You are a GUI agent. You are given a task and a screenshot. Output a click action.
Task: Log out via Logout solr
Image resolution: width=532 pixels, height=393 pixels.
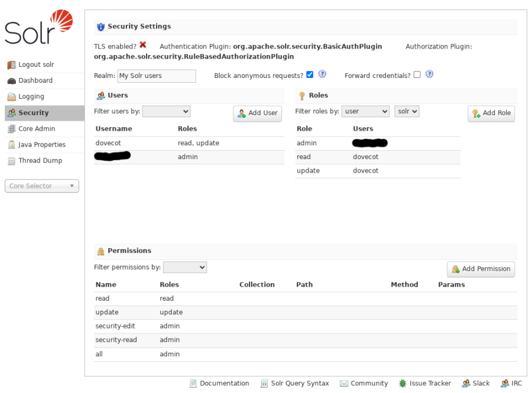point(44,65)
